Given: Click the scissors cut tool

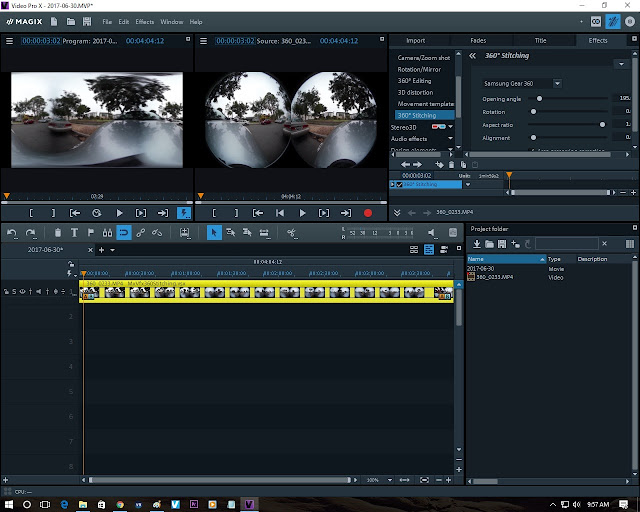Looking at the screenshot, I should click(x=291, y=232).
